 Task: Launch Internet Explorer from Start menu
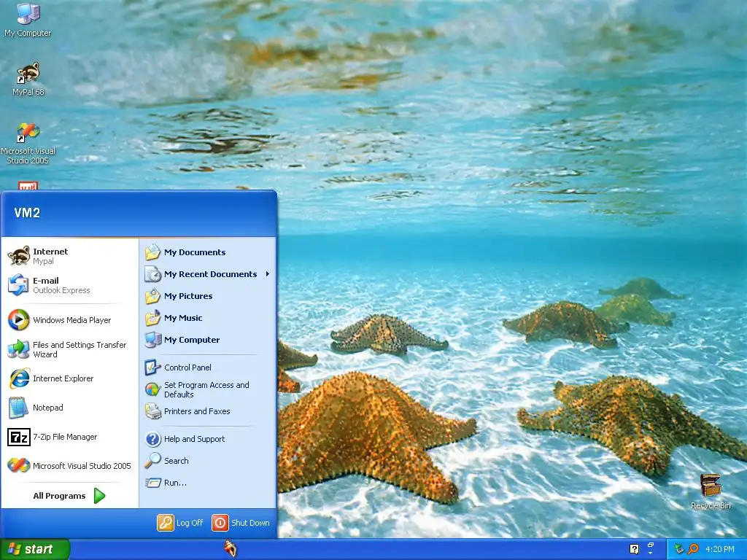pyautogui.click(x=69, y=378)
